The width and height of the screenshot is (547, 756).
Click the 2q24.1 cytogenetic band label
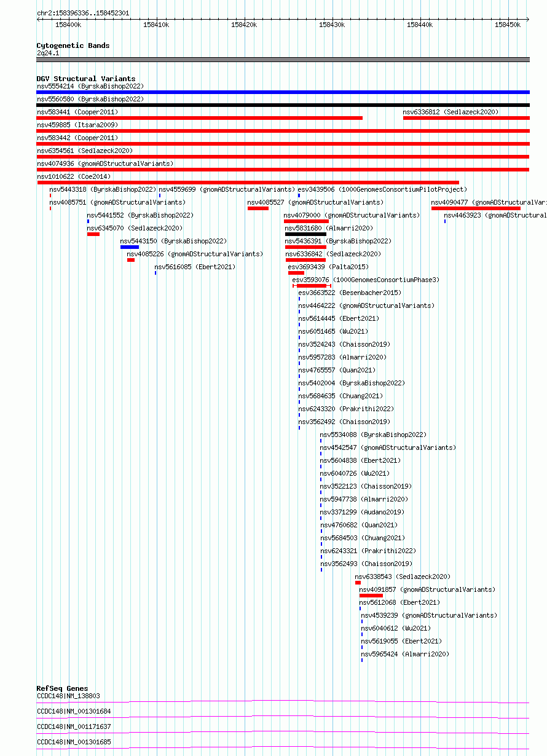[48, 53]
